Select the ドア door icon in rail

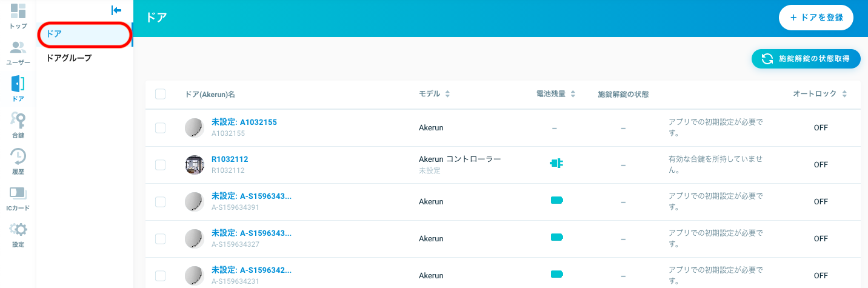tap(18, 89)
